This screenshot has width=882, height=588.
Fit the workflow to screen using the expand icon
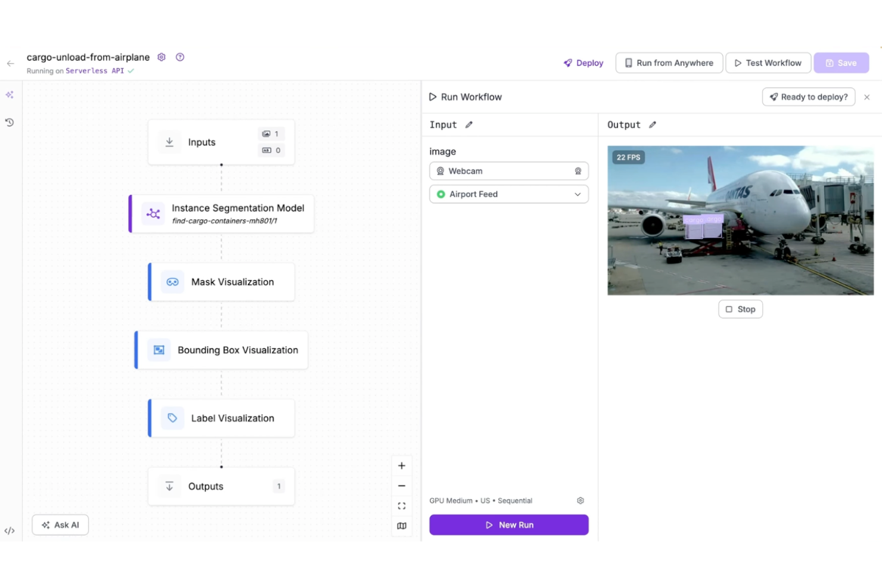[402, 505]
